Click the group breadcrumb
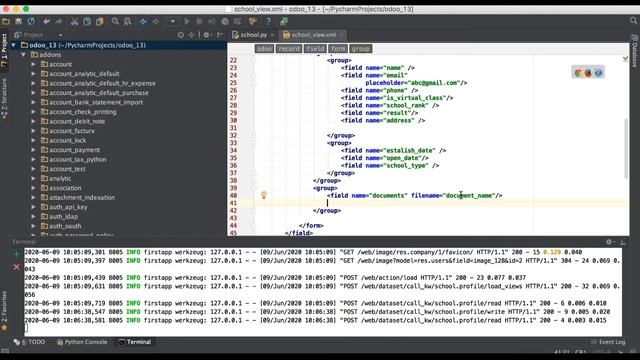Viewport: 640px width, 360px height. pos(360,49)
